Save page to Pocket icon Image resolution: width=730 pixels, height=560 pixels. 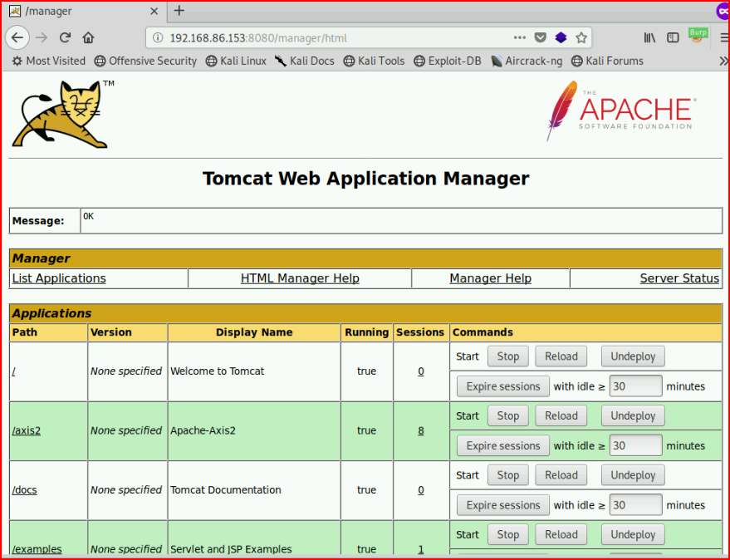point(540,37)
